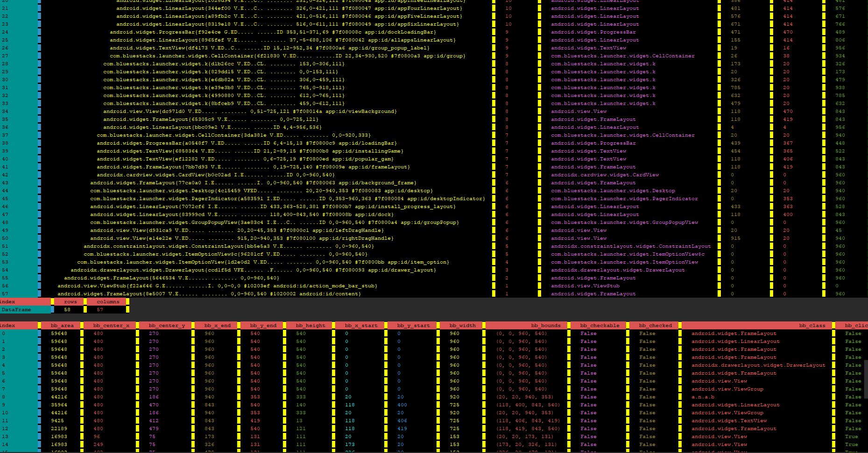Select the bb_height value 121
The image size is (868, 453).
[301, 428]
